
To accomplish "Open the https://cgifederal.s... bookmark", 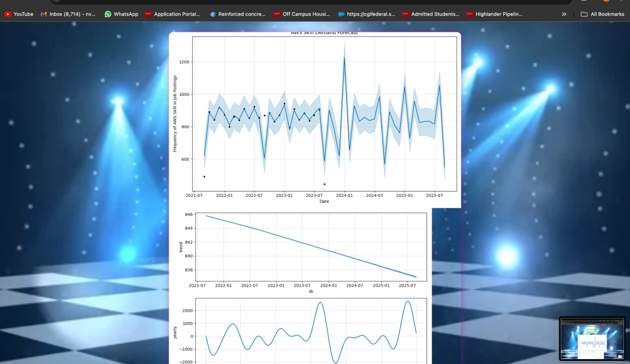I will tap(367, 14).
